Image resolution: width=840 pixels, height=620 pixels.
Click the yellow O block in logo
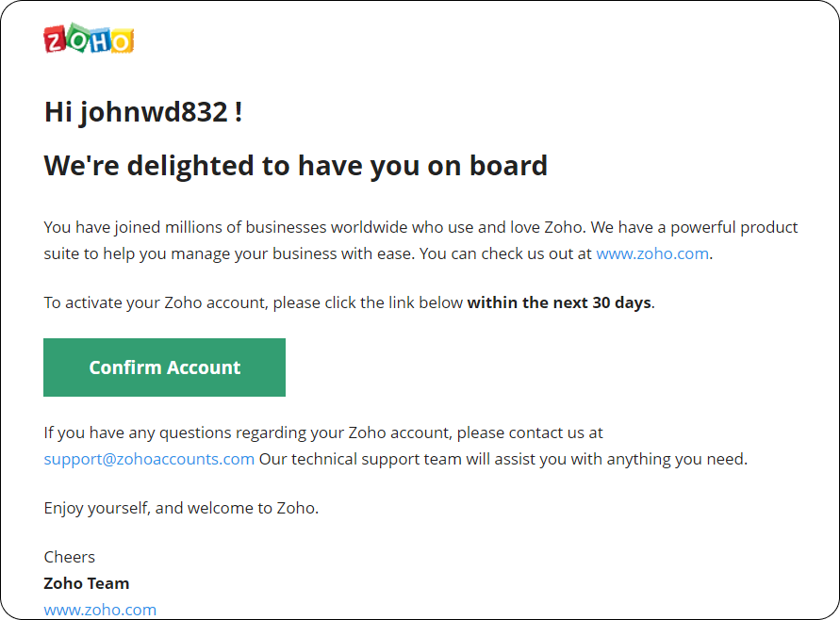pyautogui.click(x=123, y=41)
